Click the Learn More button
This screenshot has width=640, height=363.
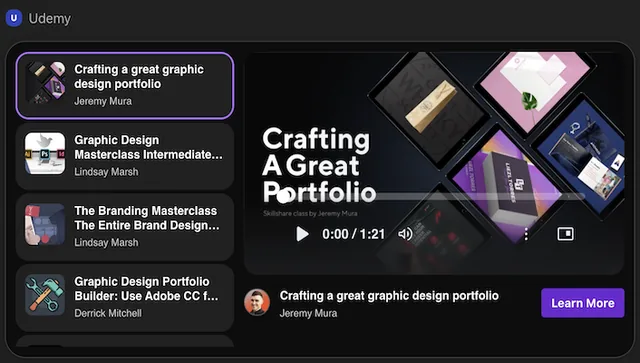click(x=582, y=303)
